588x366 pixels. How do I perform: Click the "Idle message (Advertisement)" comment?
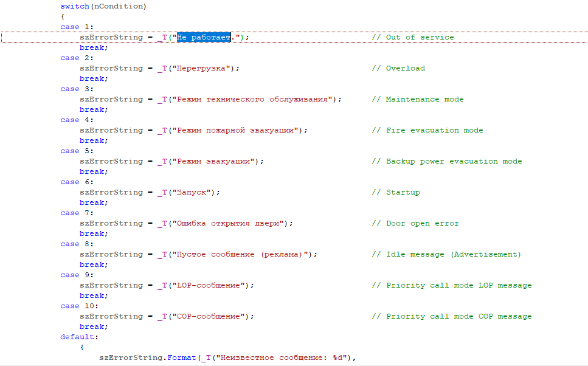pos(454,255)
